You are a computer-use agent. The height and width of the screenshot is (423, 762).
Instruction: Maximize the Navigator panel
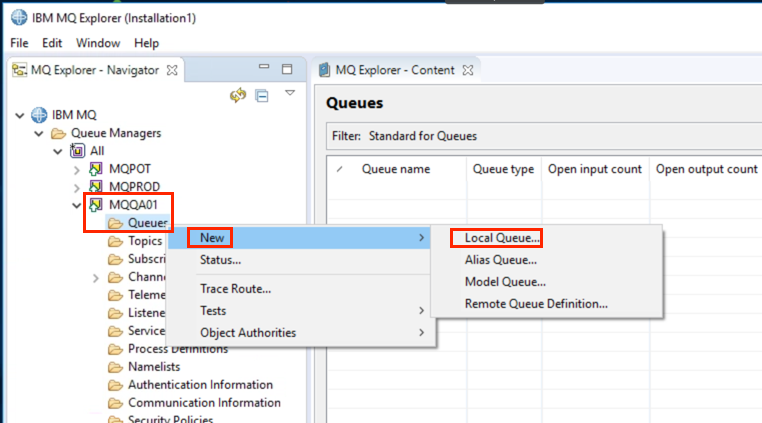coord(287,69)
